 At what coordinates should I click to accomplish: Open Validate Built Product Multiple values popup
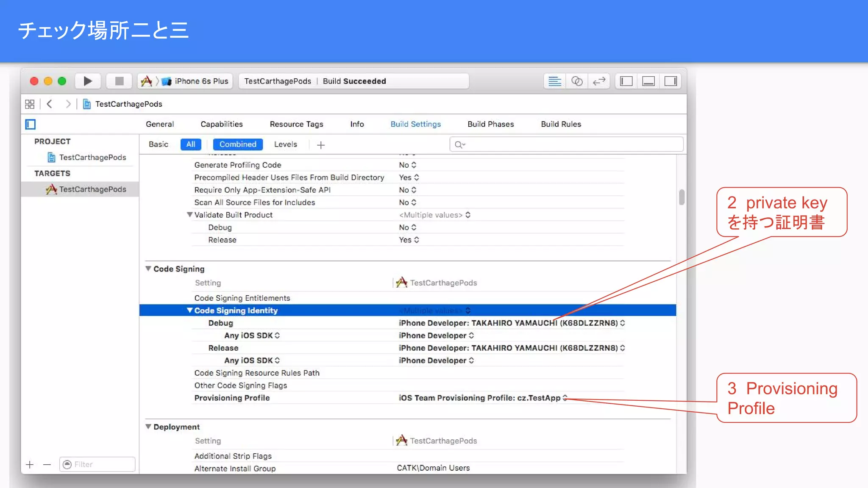click(x=435, y=215)
